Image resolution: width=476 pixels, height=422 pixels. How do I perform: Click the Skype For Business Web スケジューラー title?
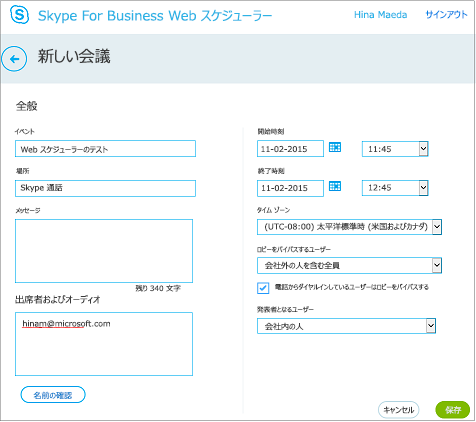(x=155, y=16)
